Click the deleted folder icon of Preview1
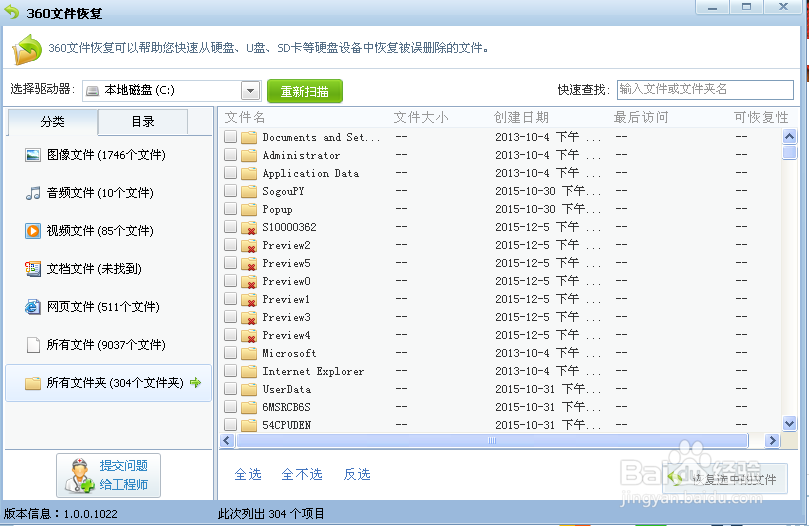Screen dimensions: 809x526 (x=249, y=300)
